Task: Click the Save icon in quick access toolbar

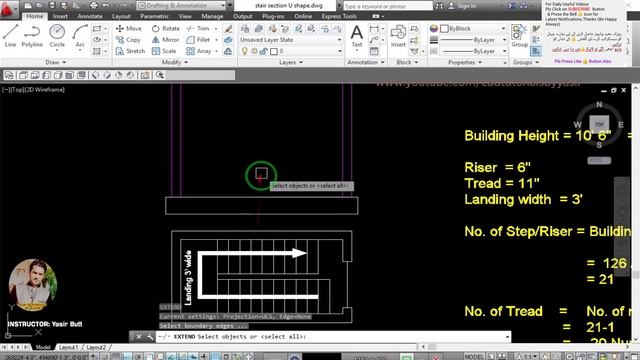Action: click(52, 5)
